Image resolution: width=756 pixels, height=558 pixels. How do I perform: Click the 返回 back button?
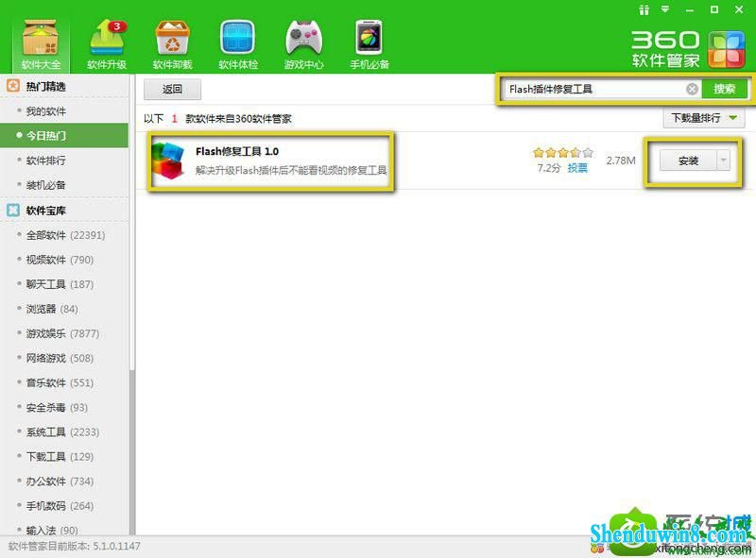(x=172, y=90)
